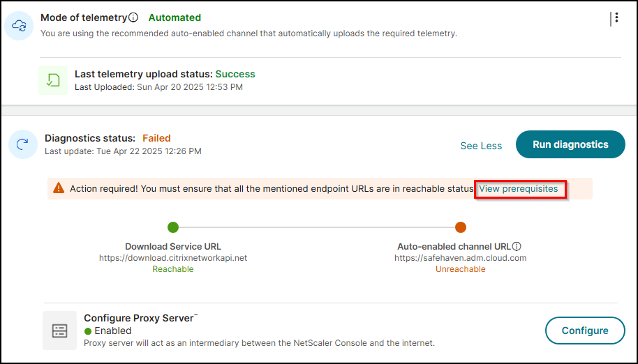Click the Reachable status label
This screenshot has width=638, height=364.
pos(173,269)
